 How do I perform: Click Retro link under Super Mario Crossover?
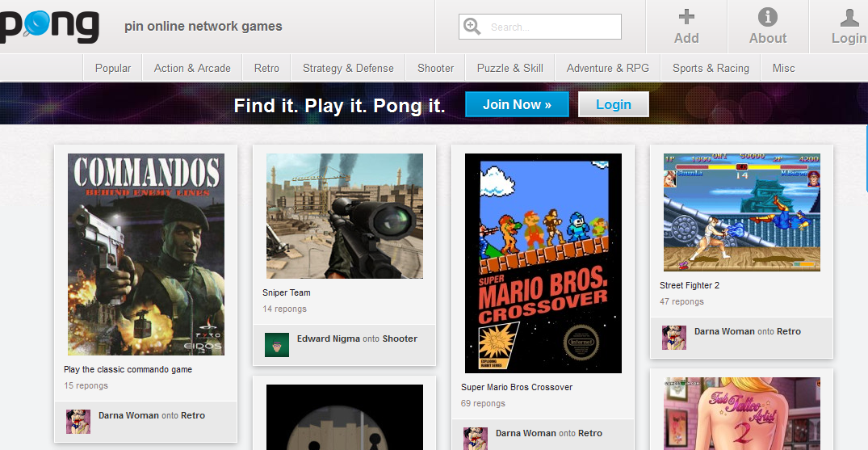click(x=590, y=433)
